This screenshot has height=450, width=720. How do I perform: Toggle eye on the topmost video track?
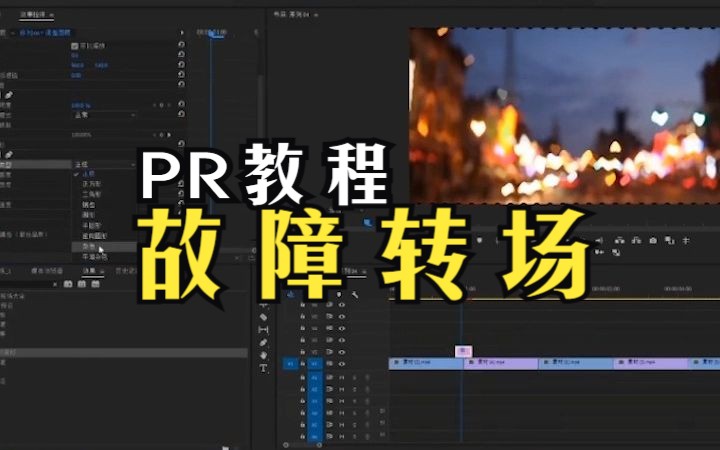click(342, 305)
